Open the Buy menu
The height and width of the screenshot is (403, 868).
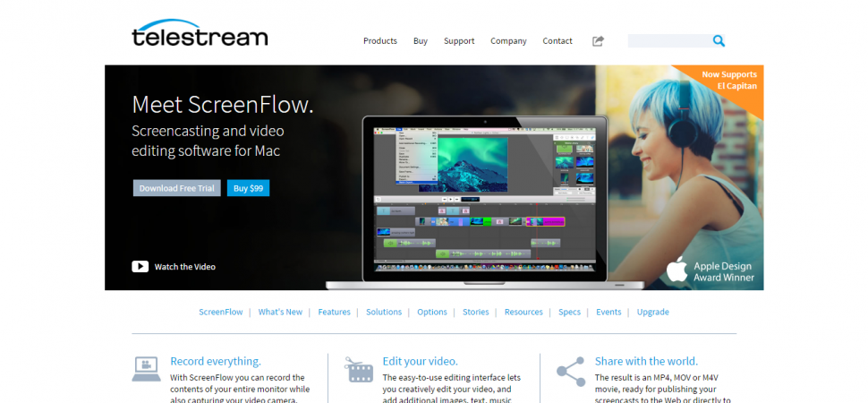tap(421, 41)
